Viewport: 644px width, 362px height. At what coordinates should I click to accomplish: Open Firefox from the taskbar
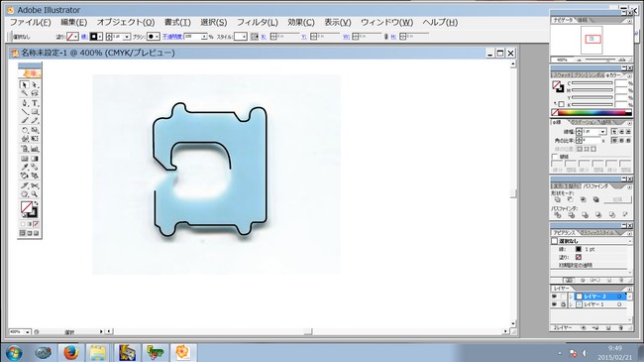pyautogui.click(x=70, y=352)
